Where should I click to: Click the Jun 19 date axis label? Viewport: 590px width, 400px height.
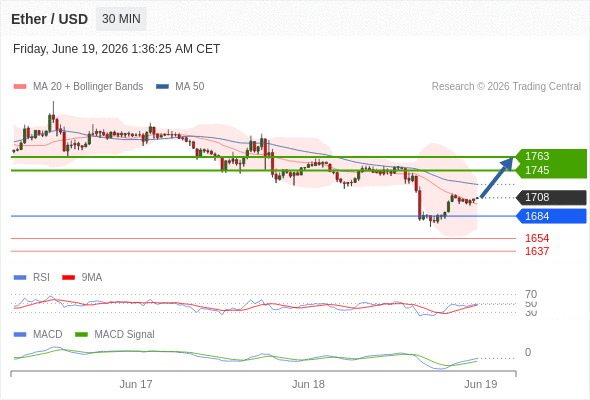click(x=481, y=384)
